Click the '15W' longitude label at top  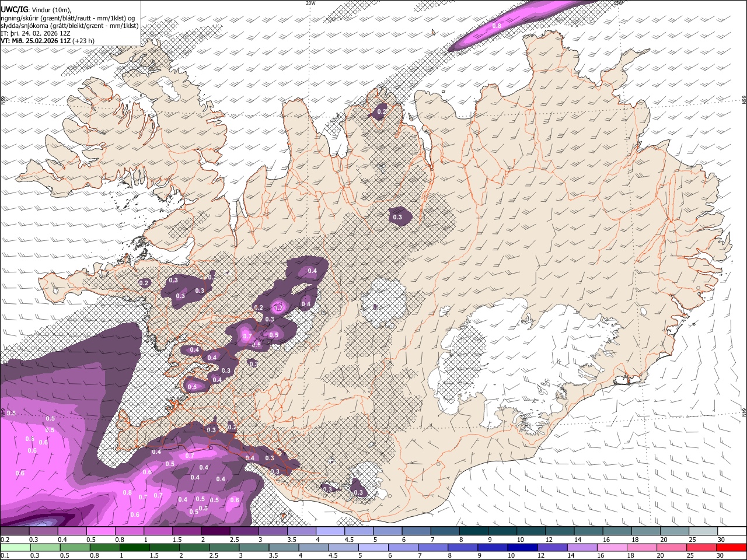pos(619,3)
